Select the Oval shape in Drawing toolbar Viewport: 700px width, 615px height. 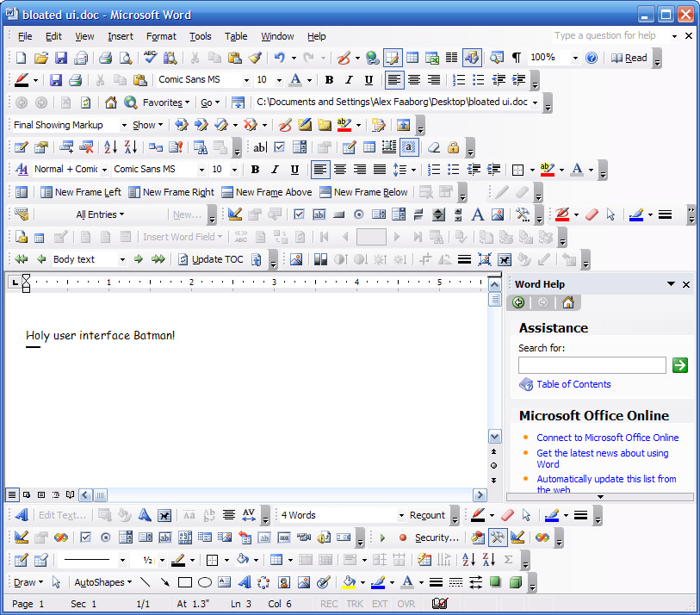pos(205,582)
